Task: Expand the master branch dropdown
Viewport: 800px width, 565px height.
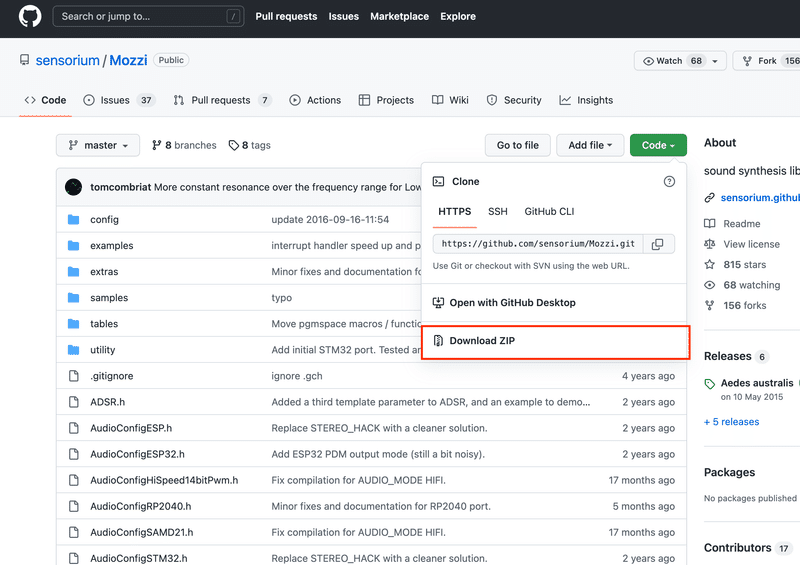Action: click(98, 145)
